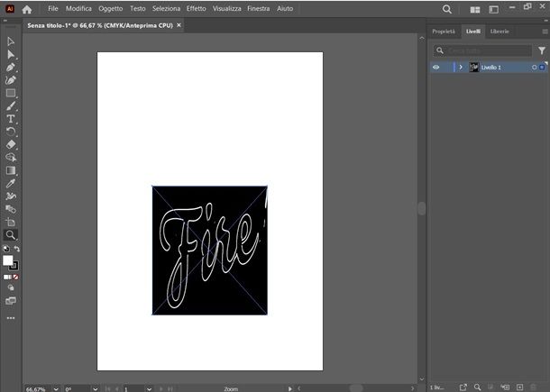The width and height of the screenshot is (550, 392).
Task: Open the Aiuto menu
Action: [285, 8]
